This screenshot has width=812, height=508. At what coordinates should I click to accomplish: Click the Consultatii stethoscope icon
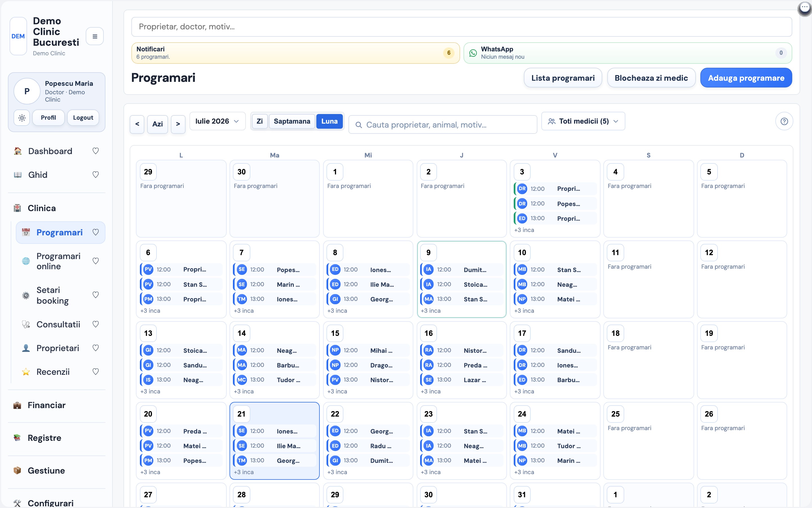click(x=26, y=325)
